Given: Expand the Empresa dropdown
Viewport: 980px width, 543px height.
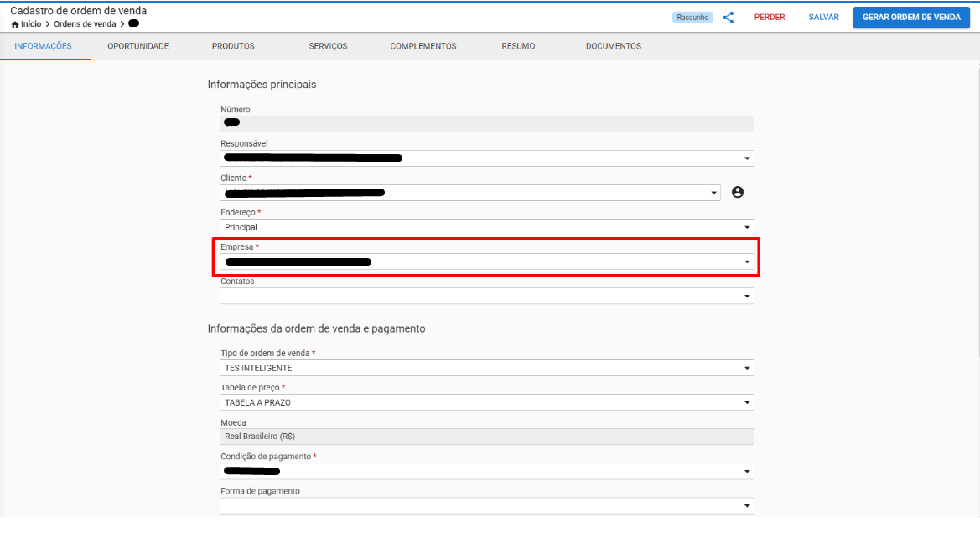Looking at the screenshot, I should pos(487,261).
